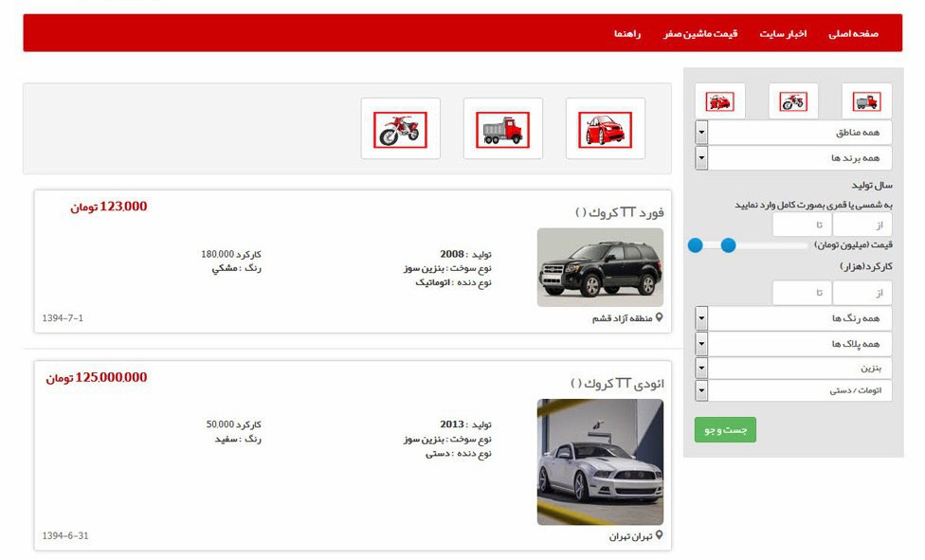Click location pin next to منطقه آزاد قشم
Image resolution: width=925 pixels, height=560 pixels.
pyautogui.click(x=659, y=317)
